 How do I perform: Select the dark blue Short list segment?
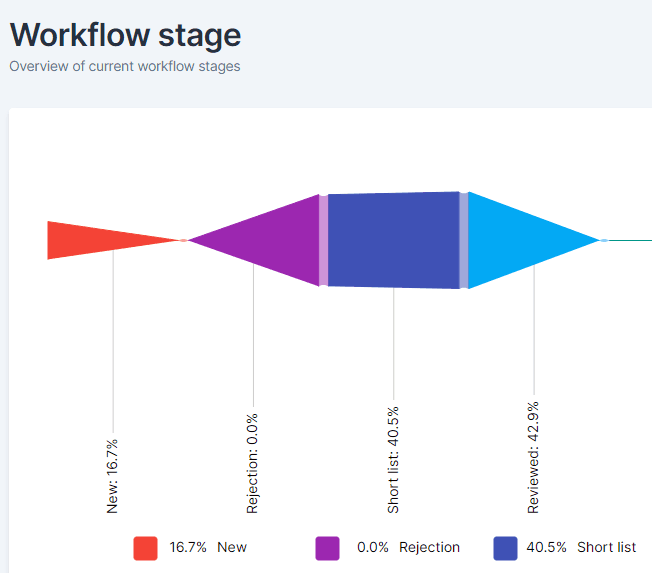(393, 240)
